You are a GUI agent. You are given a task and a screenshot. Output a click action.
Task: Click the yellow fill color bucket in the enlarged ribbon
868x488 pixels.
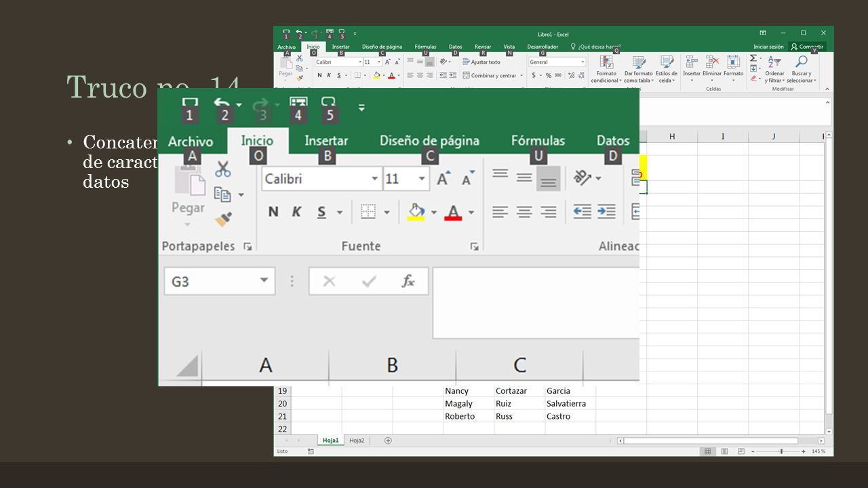tap(416, 212)
